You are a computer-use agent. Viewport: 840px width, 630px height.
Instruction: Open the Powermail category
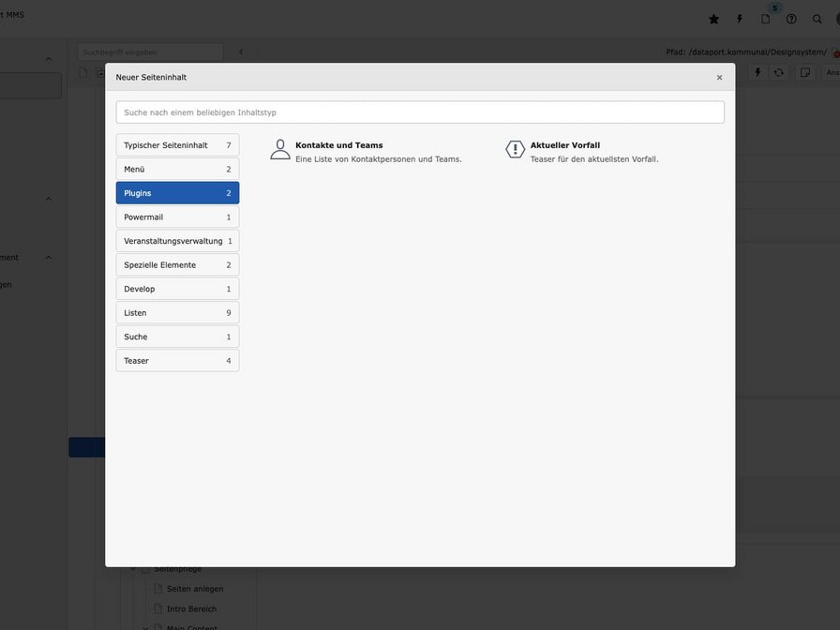(177, 217)
